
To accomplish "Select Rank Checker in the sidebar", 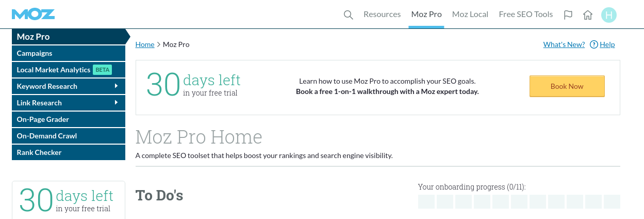I will (x=39, y=152).
